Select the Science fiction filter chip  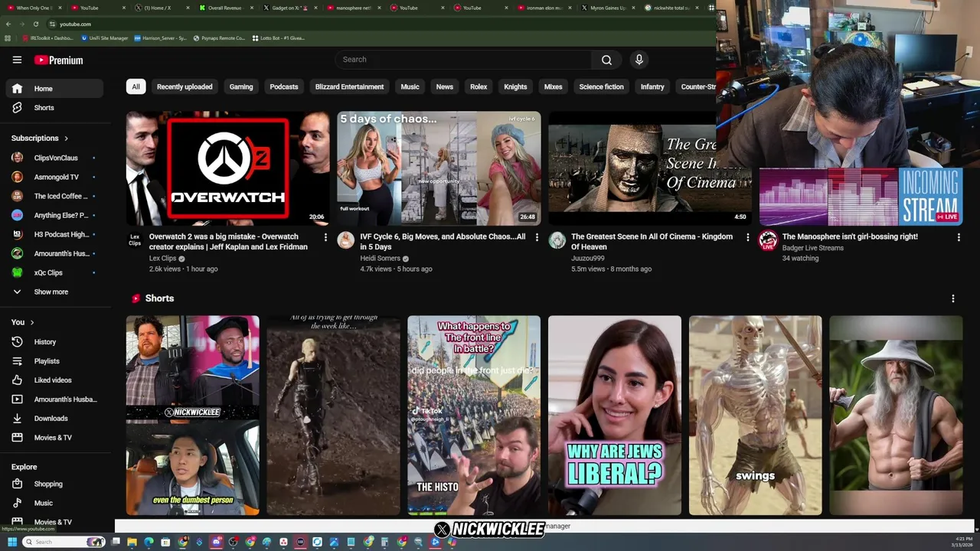(x=601, y=86)
